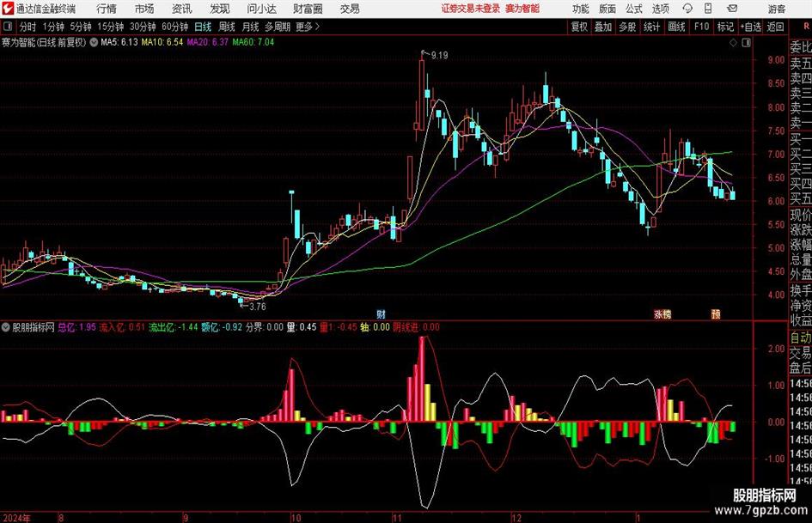Viewport: 812px width, 523px height.
Task: Open the 选项 menu
Action: [x=660, y=9]
